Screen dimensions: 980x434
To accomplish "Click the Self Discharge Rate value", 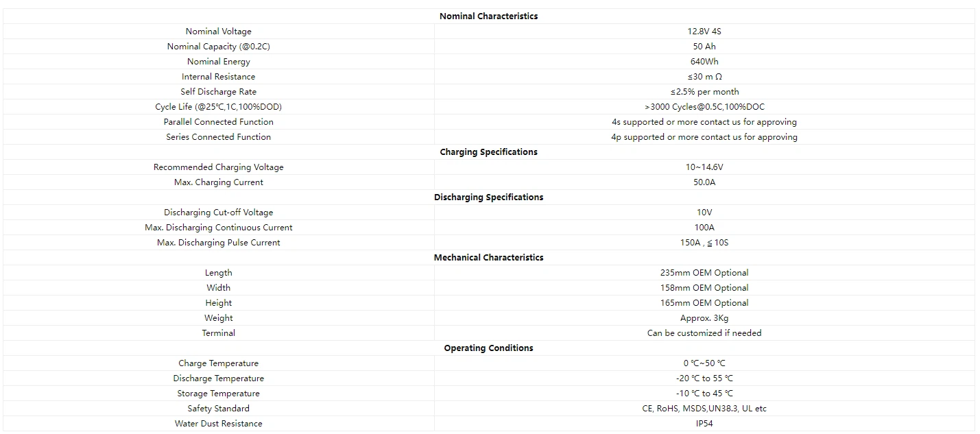I will [x=704, y=92].
